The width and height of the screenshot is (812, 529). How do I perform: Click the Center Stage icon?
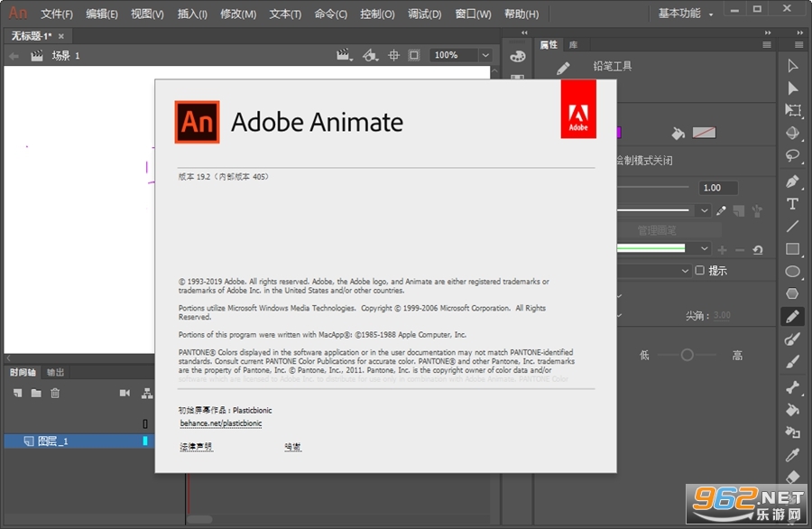tap(393, 55)
